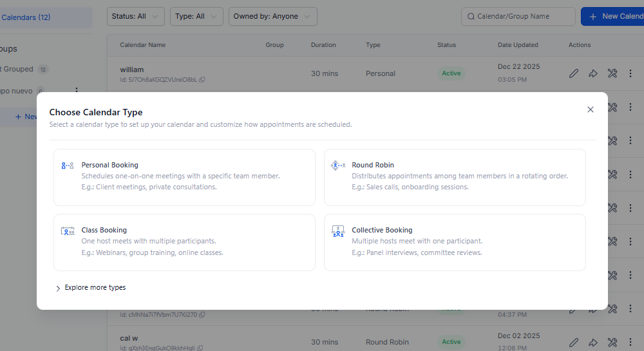This screenshot has height=351, width=644.
Task: Click the Collective Booking icon
Action: [338, 231]
